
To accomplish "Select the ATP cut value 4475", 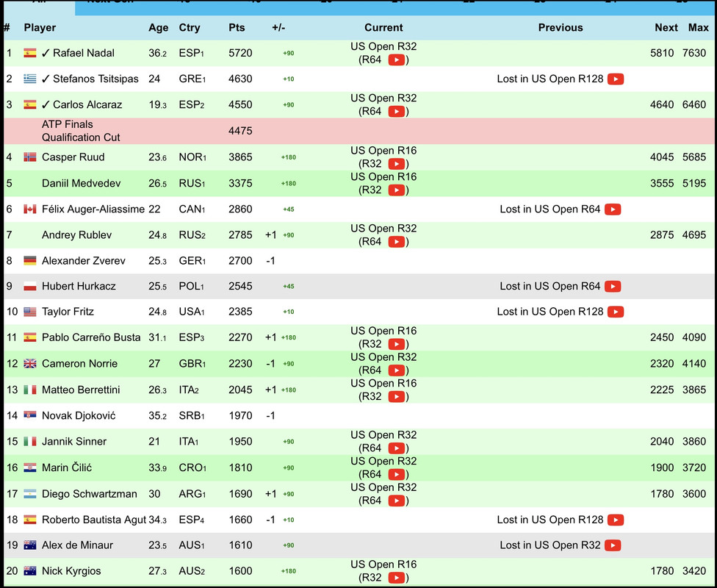I will (x=240, y=132).
